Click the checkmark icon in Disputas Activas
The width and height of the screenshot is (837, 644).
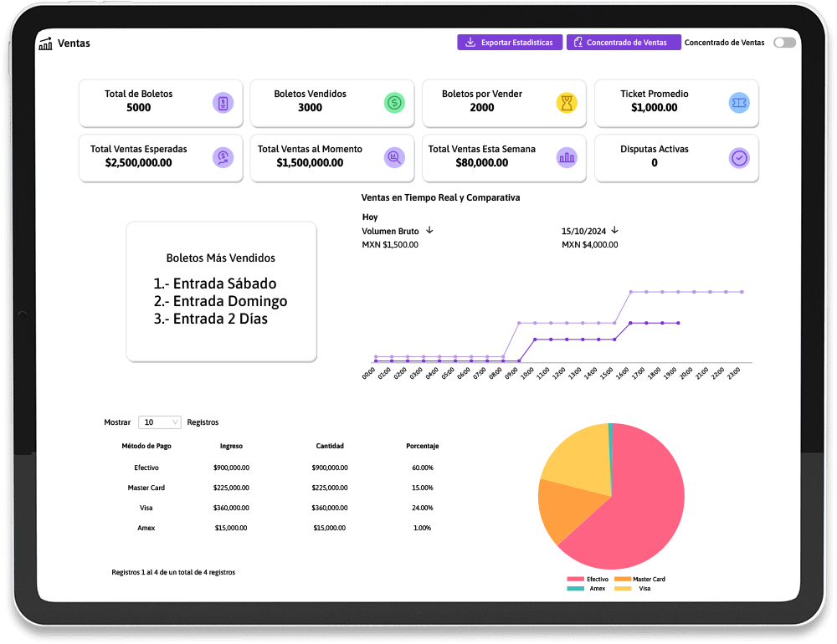tap(739, 157)
